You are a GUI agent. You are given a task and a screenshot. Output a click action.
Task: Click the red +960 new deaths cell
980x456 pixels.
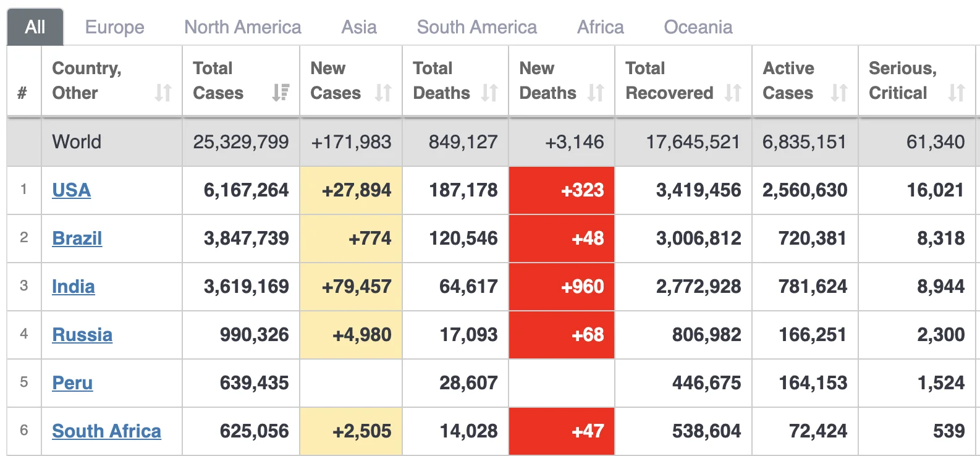(x=562, y=287)
